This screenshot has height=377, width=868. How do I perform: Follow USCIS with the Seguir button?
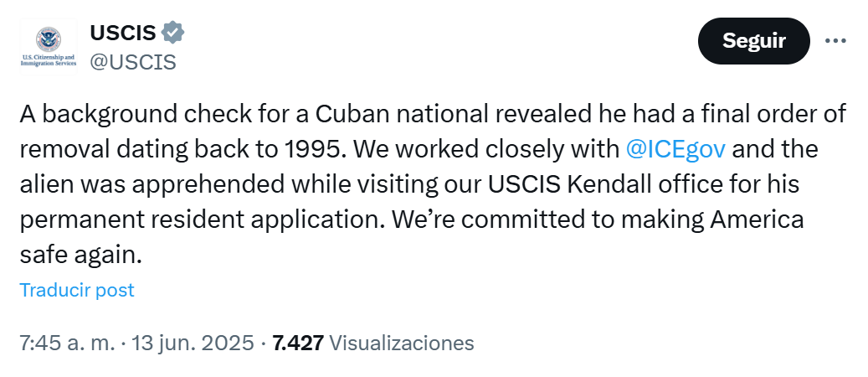pos(754,41)
